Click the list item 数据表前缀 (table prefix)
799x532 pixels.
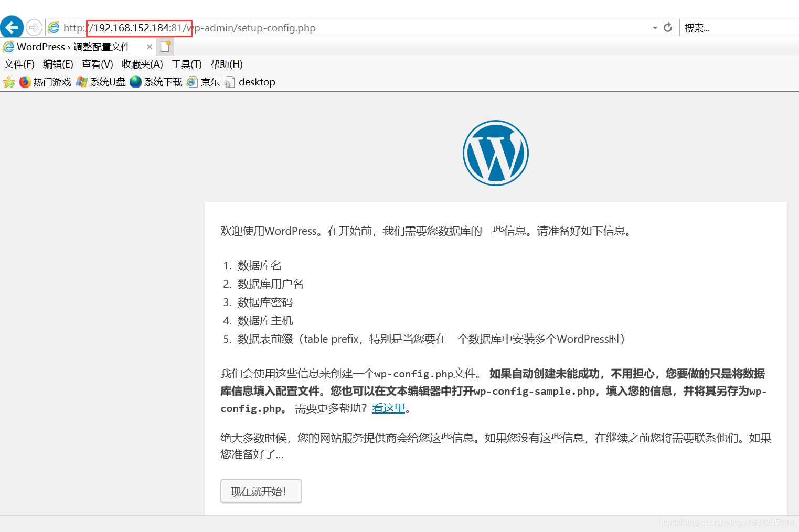431,339
